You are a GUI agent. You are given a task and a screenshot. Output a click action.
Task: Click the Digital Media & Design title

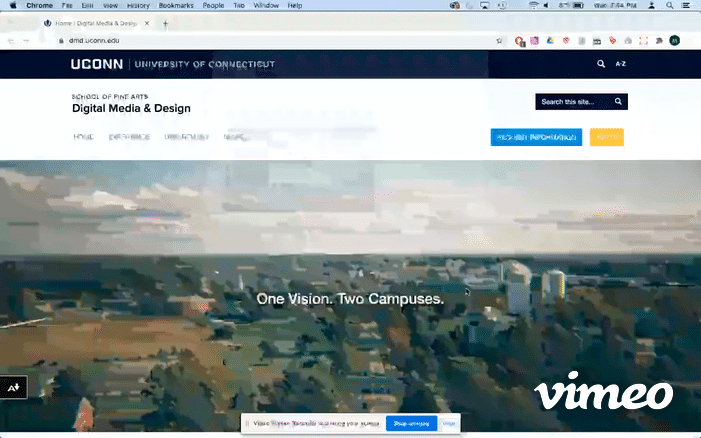[x=131, y=108]
